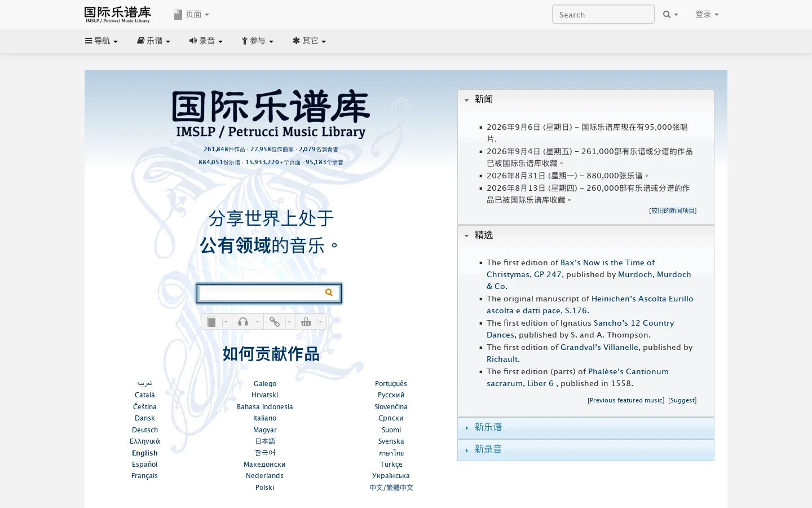Switch language to Nederlands
Screen dimensions: 812x508
[265, 476]
